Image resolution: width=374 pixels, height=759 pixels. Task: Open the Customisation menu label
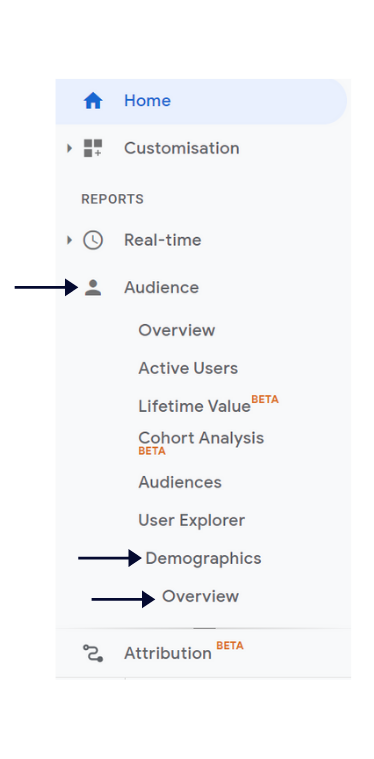[x=181, y=148]
